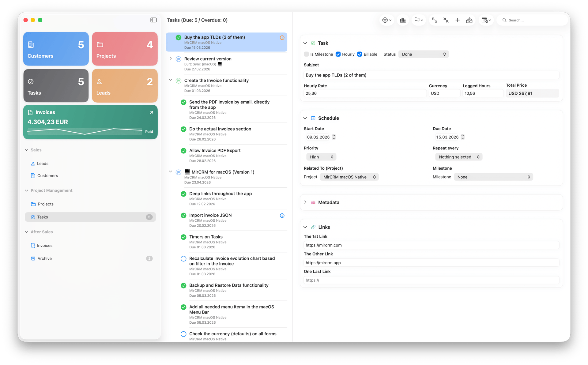Image resolution: width=588 pixels, height=365 pixels.
Task: Change the task Status from Done
Action: click(x=424, y=54)
